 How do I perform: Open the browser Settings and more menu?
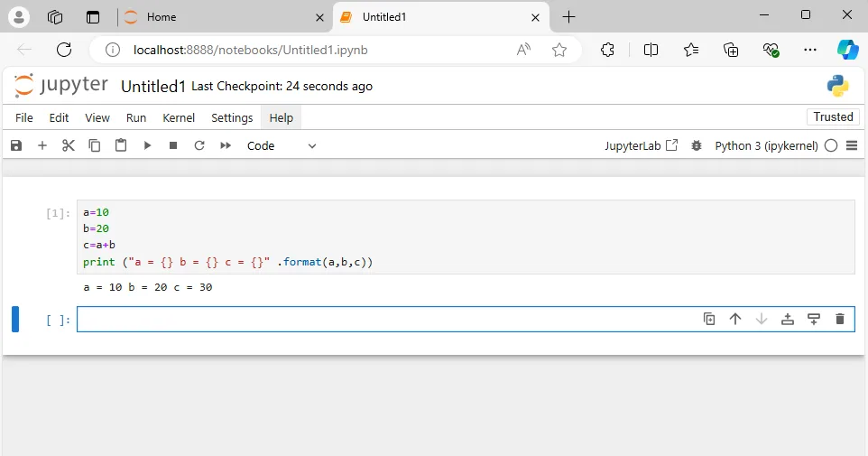click(x=810, y=50)
